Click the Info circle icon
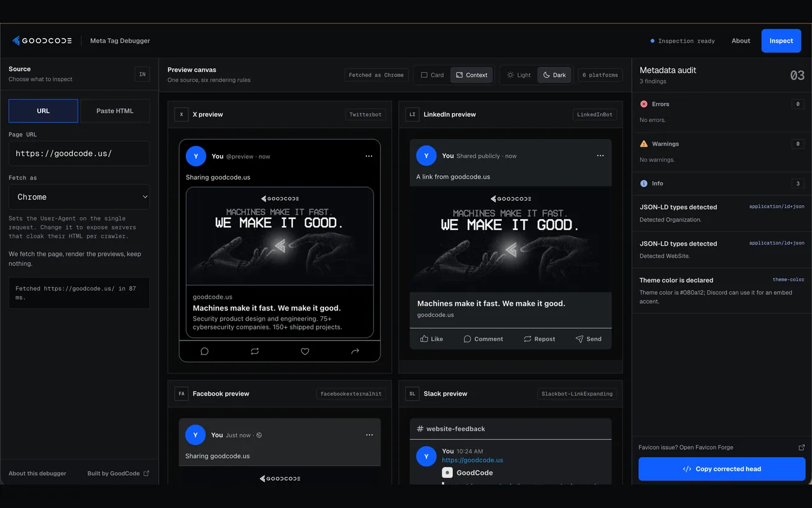This screenshot has width=812, height=508. point(644,184)
